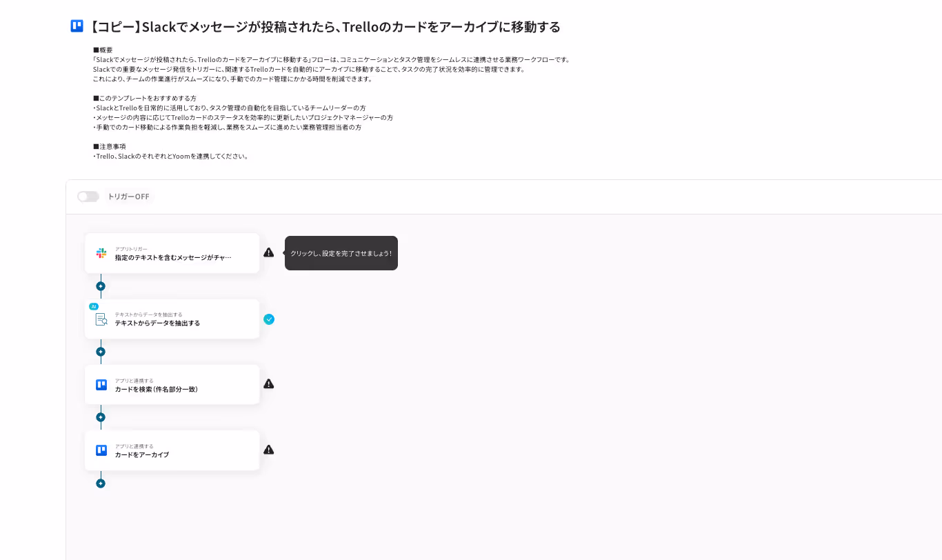This screenshot has width=942, height=560.
Task: Add a step below テキストからデータを抽出する
Action: [x=101, y=352]
